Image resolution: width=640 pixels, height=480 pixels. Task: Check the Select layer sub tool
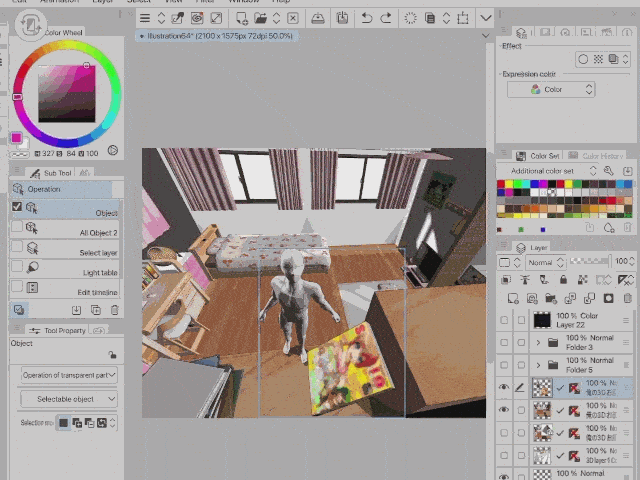click(17, 246)
